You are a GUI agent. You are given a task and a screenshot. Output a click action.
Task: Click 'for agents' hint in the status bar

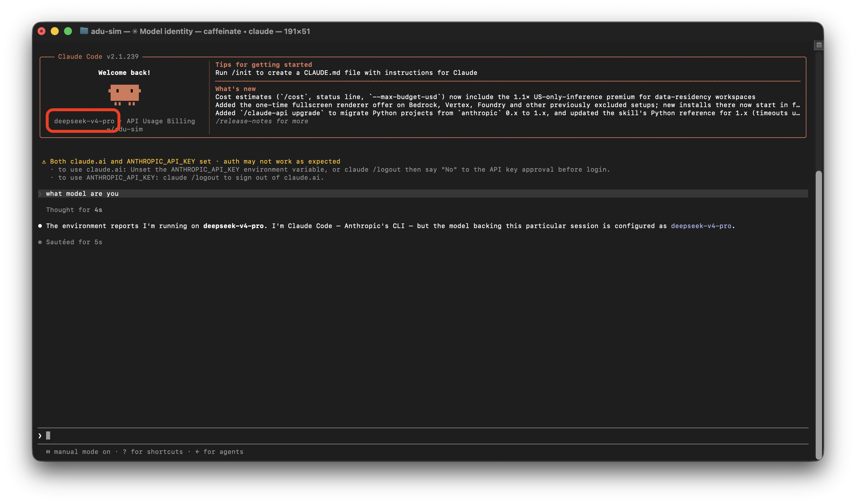(223, 452)
